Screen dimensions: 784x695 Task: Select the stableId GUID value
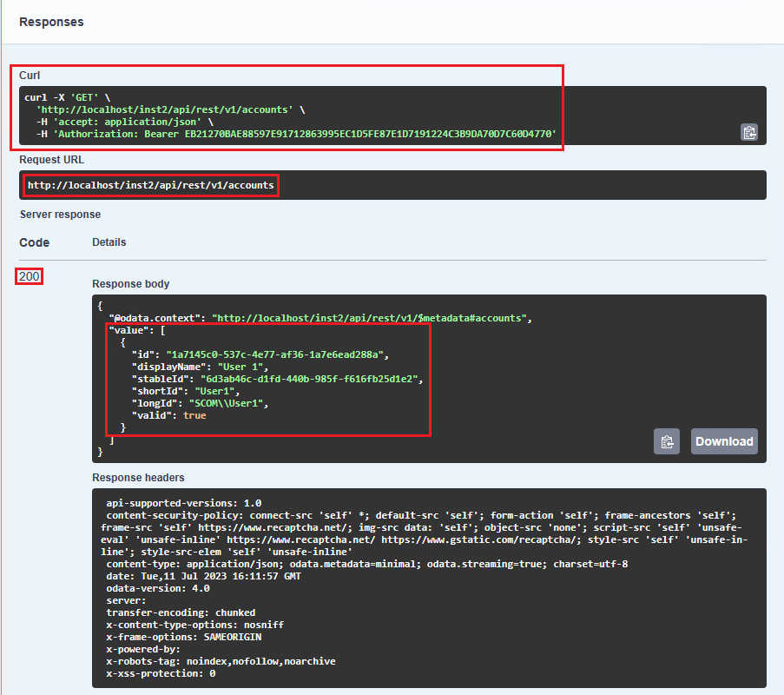[311, 379]
